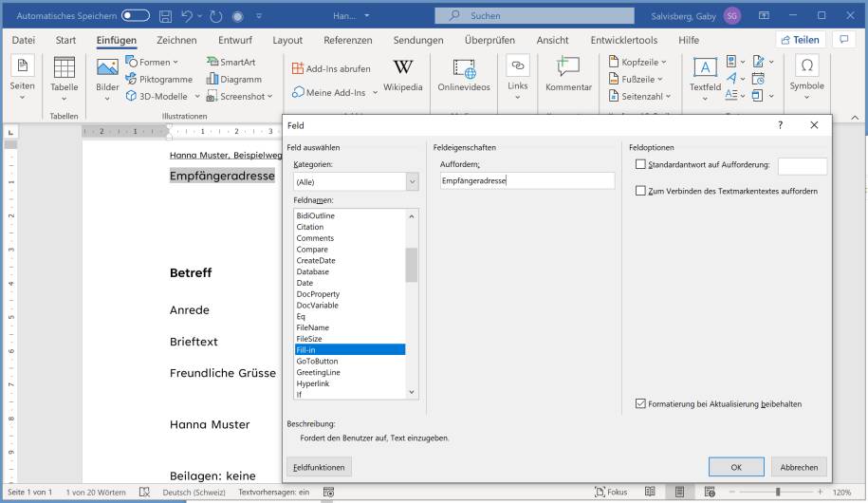This screenshot has width=868, height=503.
Task: Click the SmartArt button
Action: pos(231,63)
